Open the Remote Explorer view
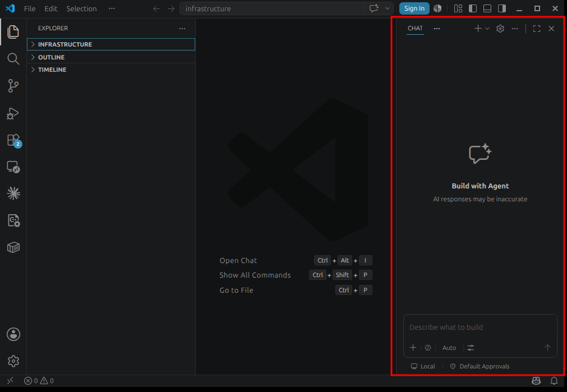Screen dimensions: 567x392 [13, 167]
